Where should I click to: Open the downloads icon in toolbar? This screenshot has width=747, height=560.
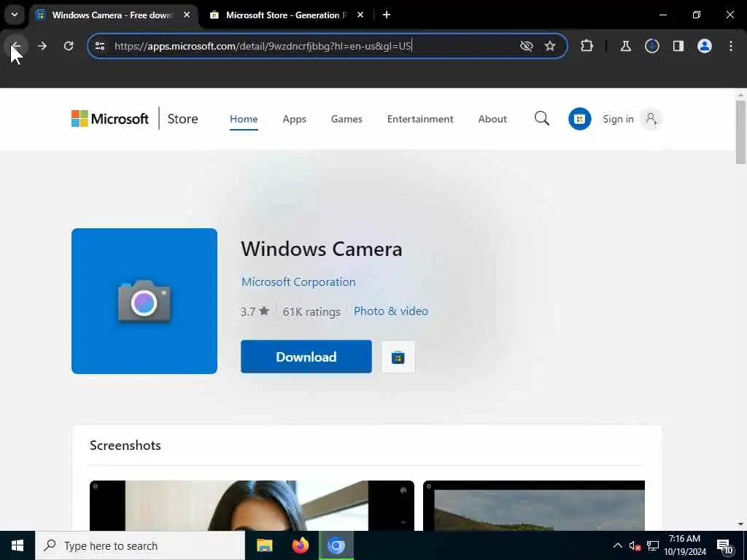[x=651, y=46]
